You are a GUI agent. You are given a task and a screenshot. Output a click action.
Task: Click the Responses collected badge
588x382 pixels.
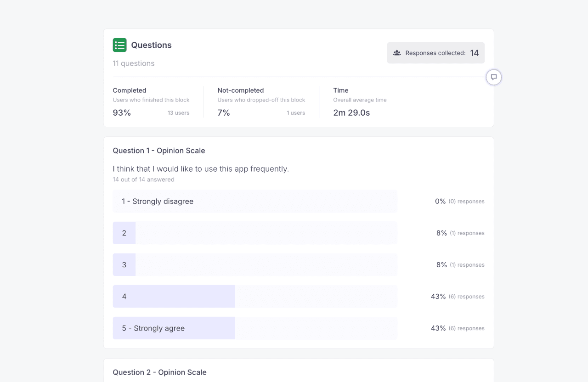coord(435,53)
